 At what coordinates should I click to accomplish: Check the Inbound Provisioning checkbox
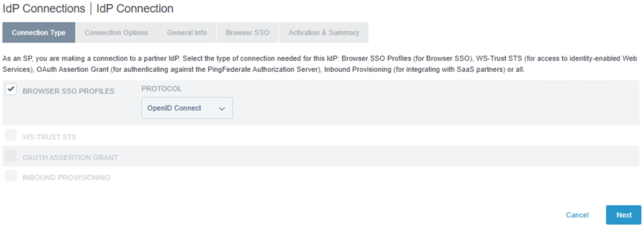[x=11, y=176]
